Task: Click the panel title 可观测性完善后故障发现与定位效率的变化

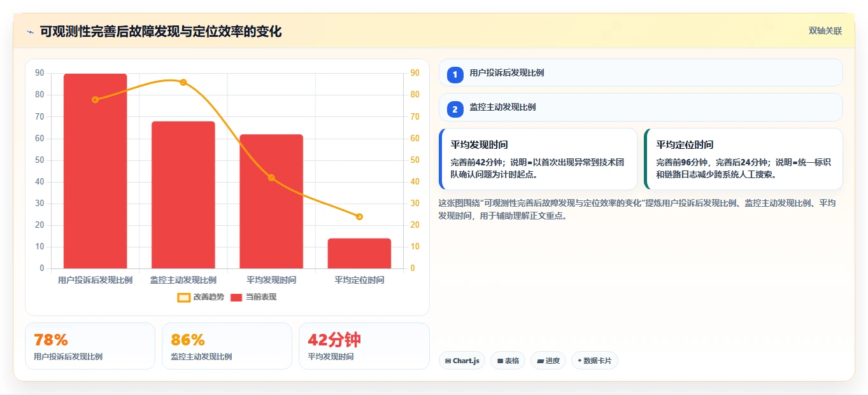Action: (x=160, y=31)
